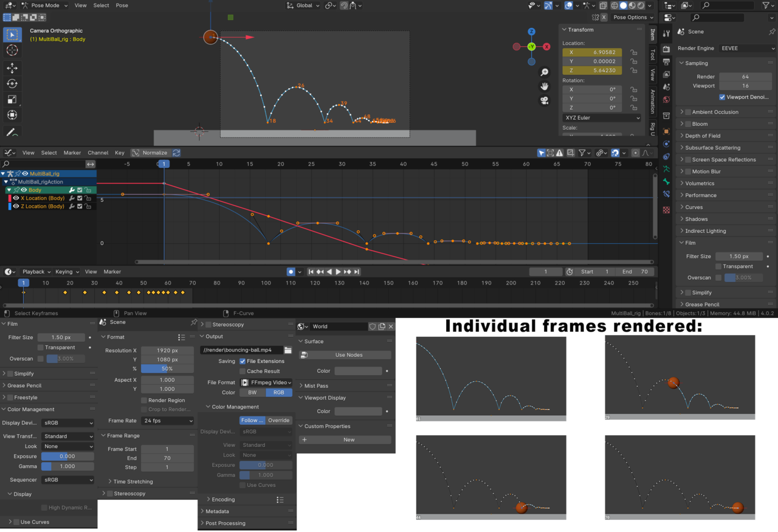Viewport: 778px width, 532px height.
Task: Uncheck Viewport Denoising checkbox
Action: tap(722, 97)
